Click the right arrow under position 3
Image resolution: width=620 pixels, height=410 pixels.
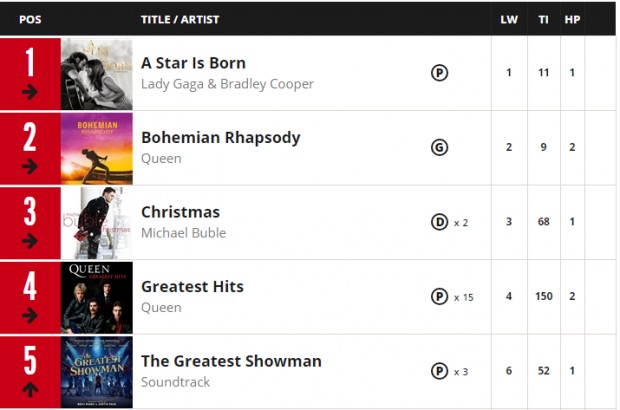(30, 241)
